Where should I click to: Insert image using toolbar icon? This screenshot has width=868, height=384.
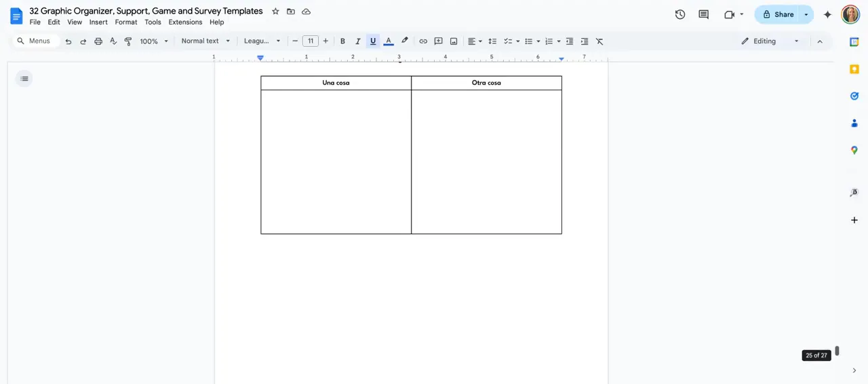pyautogui.click(x=454, y=41)
